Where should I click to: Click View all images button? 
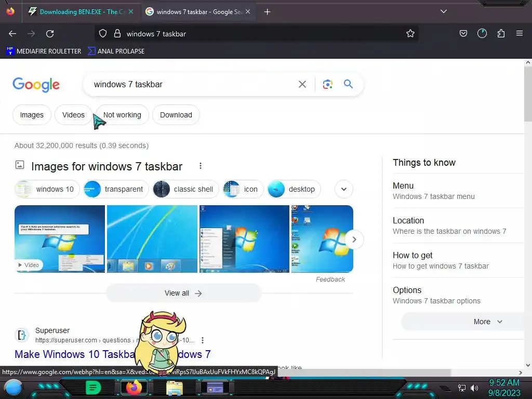click(184, 293)
